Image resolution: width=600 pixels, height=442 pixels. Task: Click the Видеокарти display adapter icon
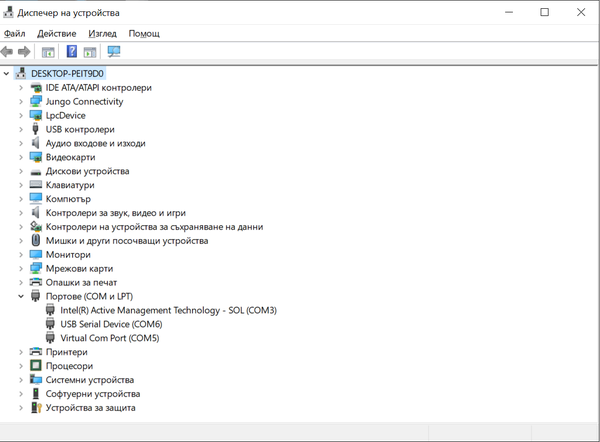[36, 157]
